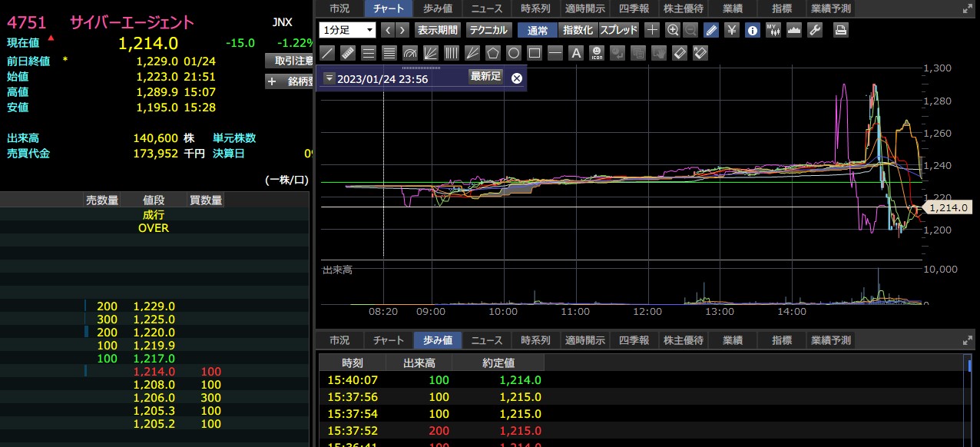Click the 最新足 button
Viewport: 980px width, 447px height.
(x=485, y=77)
